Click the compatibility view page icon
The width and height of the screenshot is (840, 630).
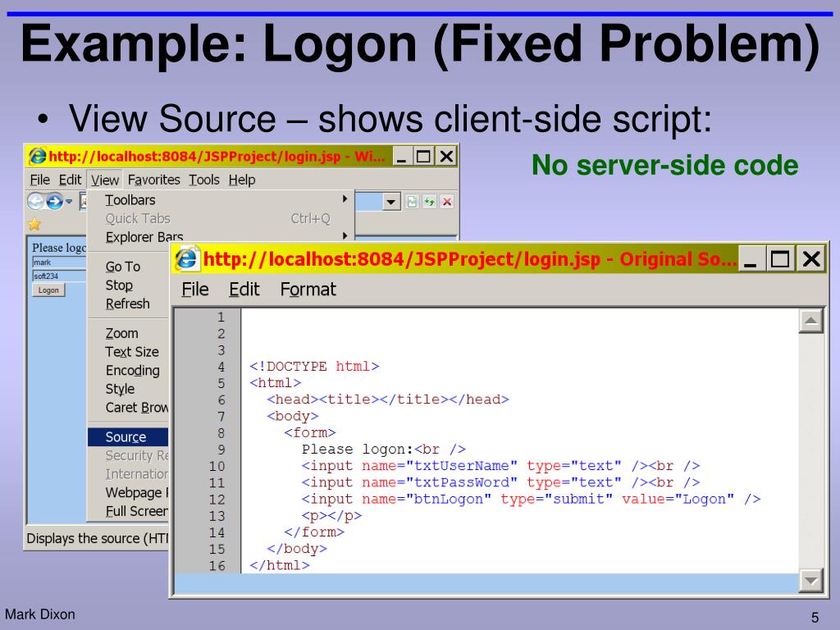coord(412,202)
